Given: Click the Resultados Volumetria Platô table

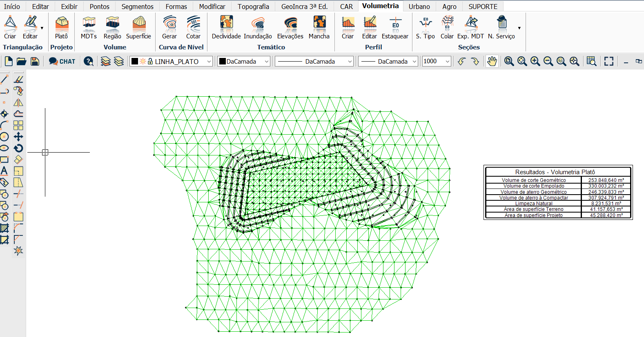Looking at the screenshot, I should 558,193.
